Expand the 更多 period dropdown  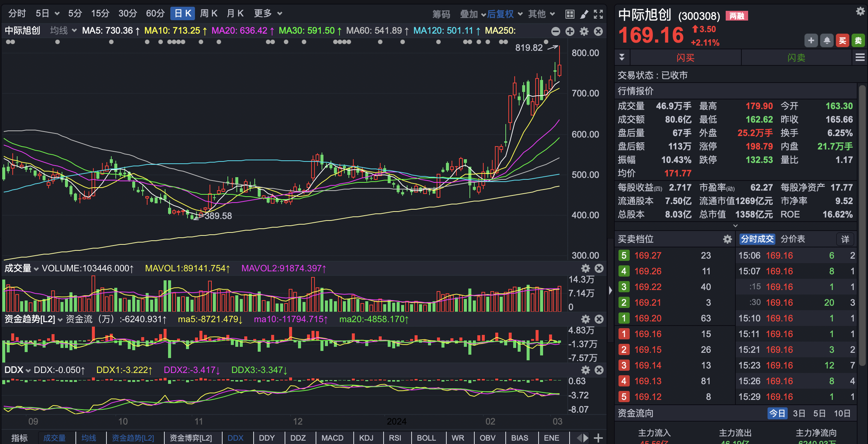point(268,13)
